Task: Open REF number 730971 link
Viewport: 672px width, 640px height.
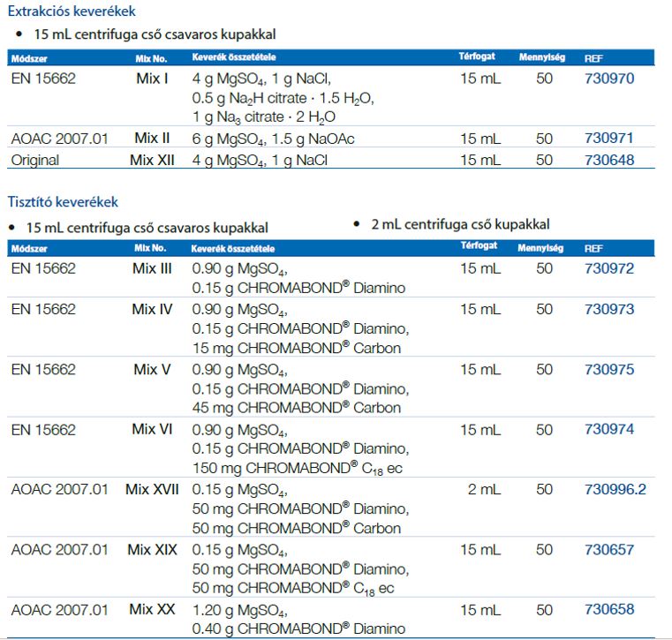Action: click(x=608, y=138)
